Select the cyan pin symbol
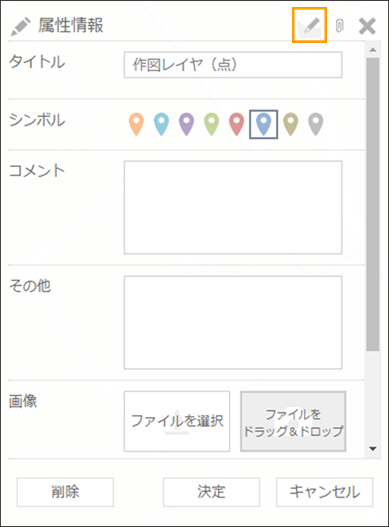The image size is (389, 527). coord(161,124)
